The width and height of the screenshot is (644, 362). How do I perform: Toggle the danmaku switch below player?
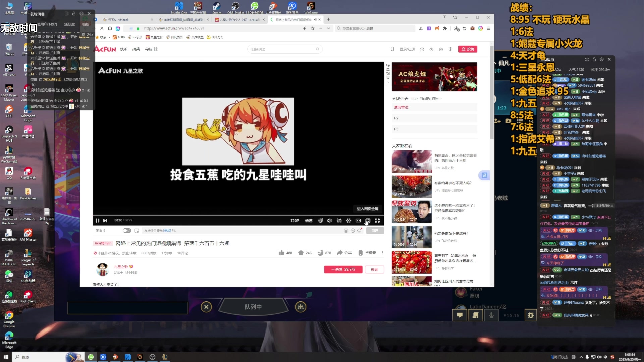127,230
